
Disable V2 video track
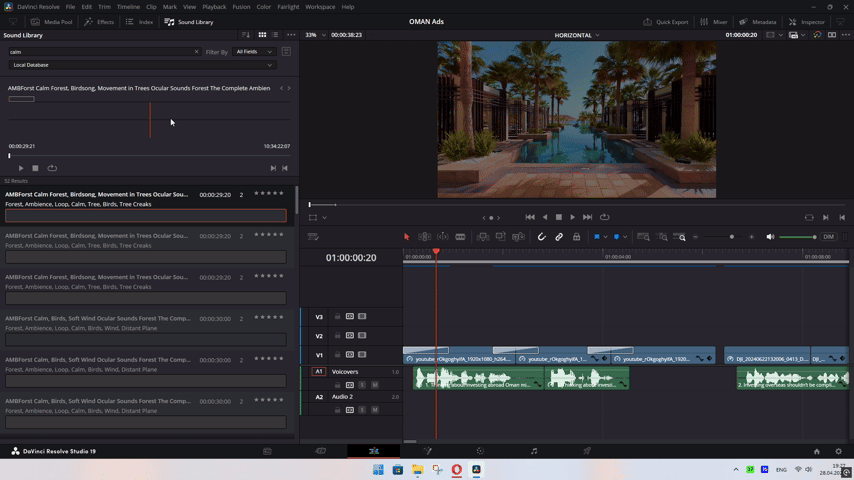click(362, 336)
